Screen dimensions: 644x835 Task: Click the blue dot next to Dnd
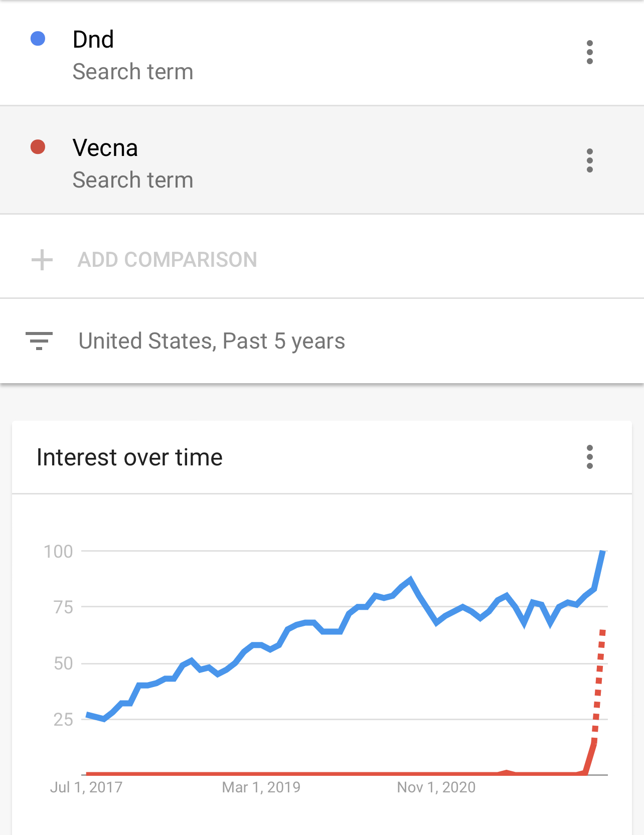(38, 39)
